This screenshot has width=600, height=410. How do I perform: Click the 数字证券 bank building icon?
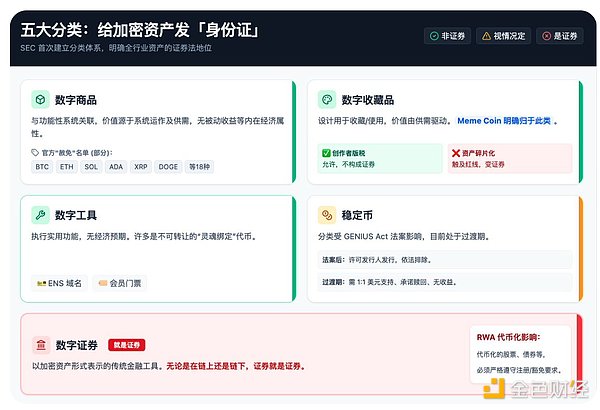[x=39, y=344]
